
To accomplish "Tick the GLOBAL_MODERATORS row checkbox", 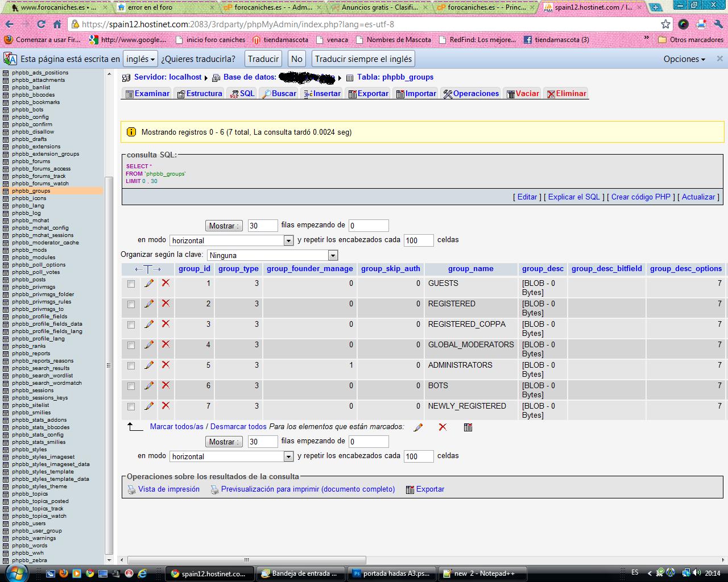I will point(131,345).
